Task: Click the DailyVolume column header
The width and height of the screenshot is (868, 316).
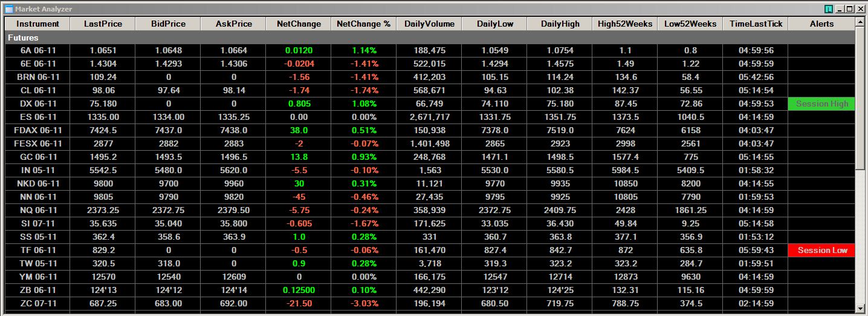Action: pyautogui.click(x=429, y=24)
